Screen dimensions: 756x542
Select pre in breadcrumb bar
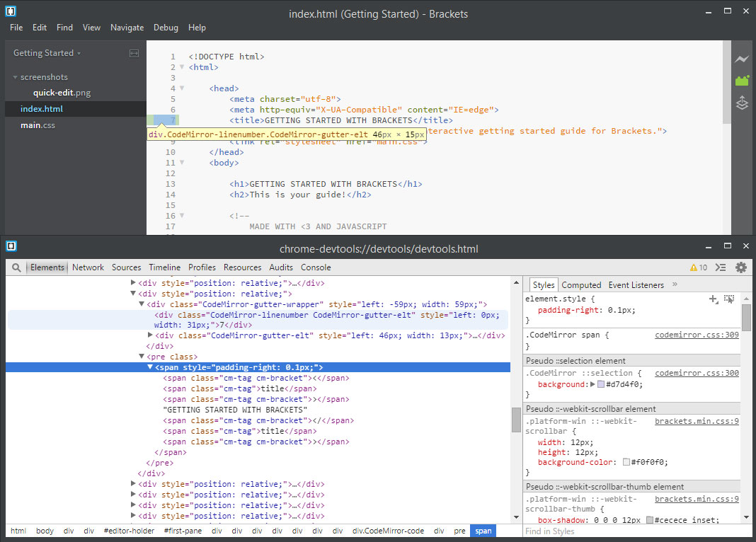click(x=459, y=531)
